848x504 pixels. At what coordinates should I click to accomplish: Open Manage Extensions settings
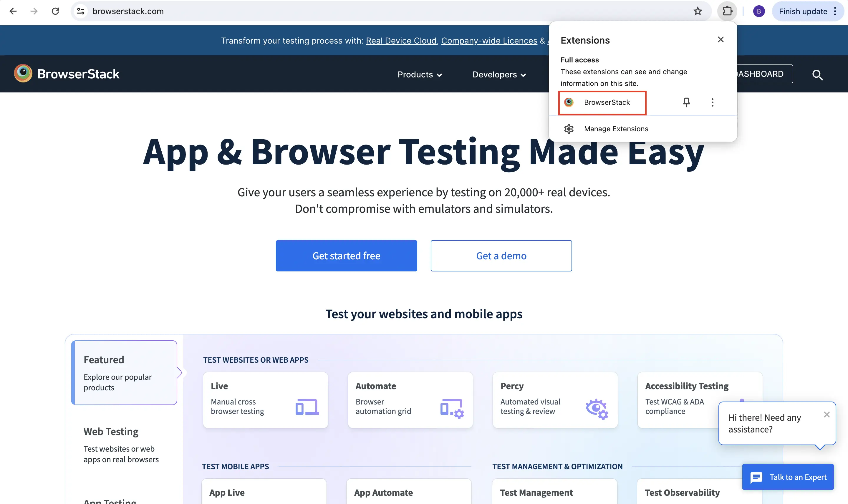coord(616,129)
